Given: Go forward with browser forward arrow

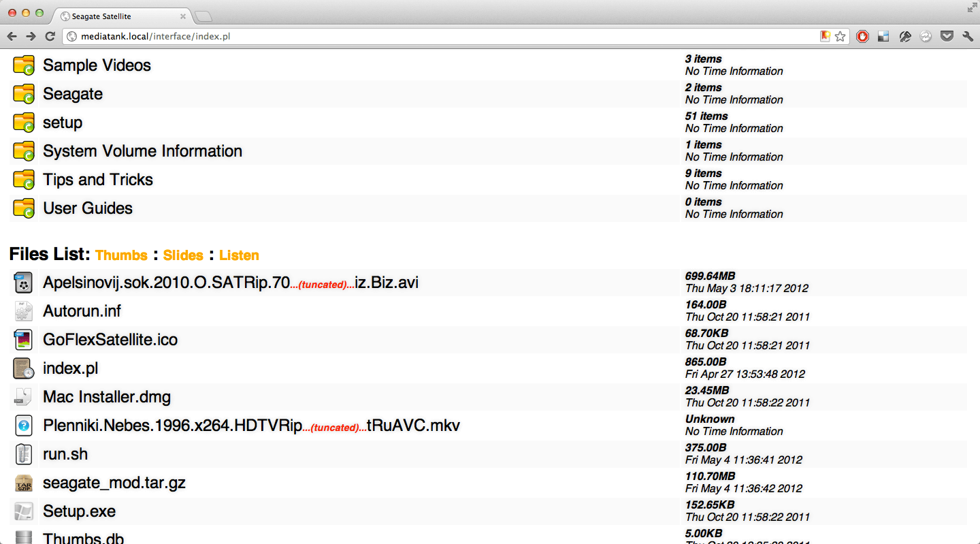Looking at the screenshot, I should pyautogui.click(x=31, y=36).
